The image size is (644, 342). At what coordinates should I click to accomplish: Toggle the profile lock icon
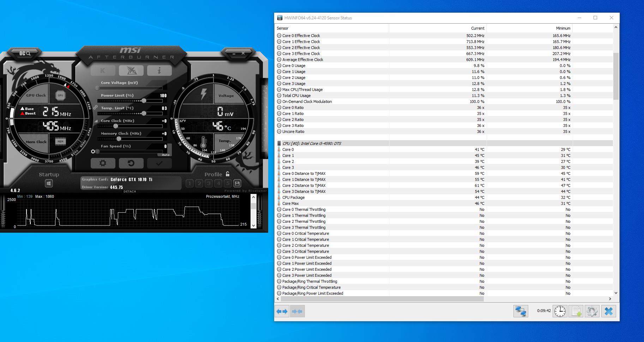tap(228, 174)
